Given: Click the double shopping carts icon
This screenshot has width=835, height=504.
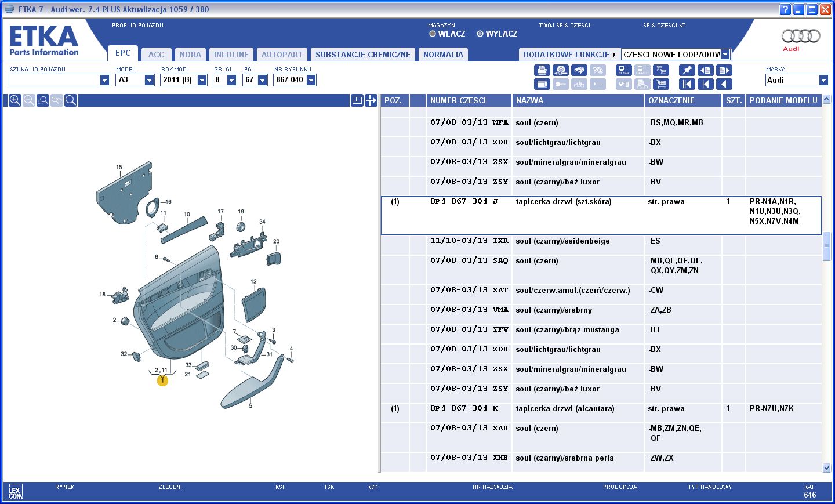Looking at the screenshot, I should click(660, 70).
